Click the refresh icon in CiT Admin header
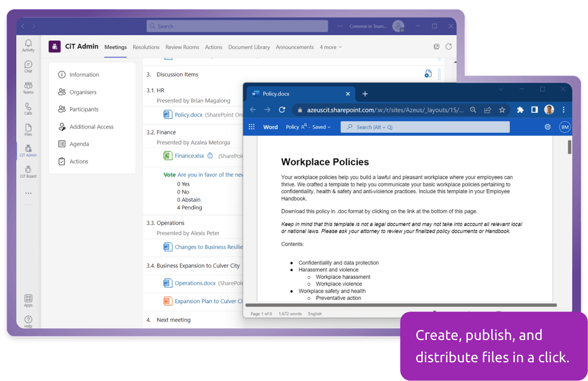Screen dimensions: 588x381 448,47
